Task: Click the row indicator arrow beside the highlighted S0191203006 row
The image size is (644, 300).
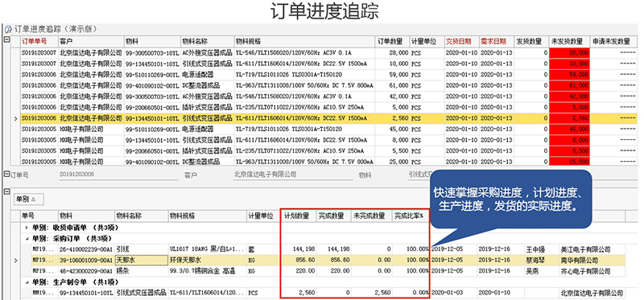Action: [15, 118]
